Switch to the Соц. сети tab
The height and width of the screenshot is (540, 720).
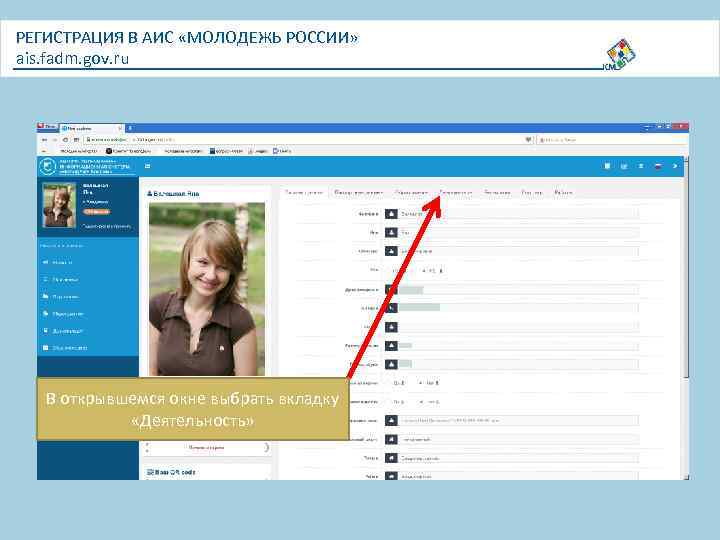click(x=532, y=193)
